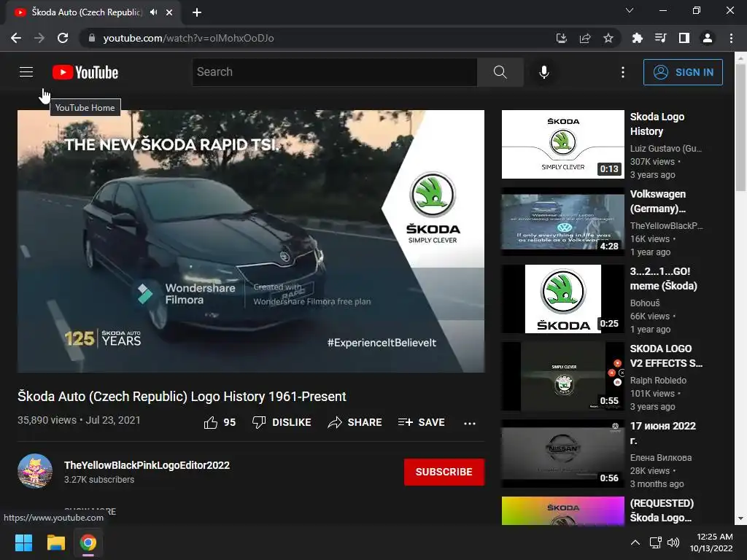Click scrollbar down arrow
The width and height of the screenshot is (747, 560).
click(x=740, y=518)
